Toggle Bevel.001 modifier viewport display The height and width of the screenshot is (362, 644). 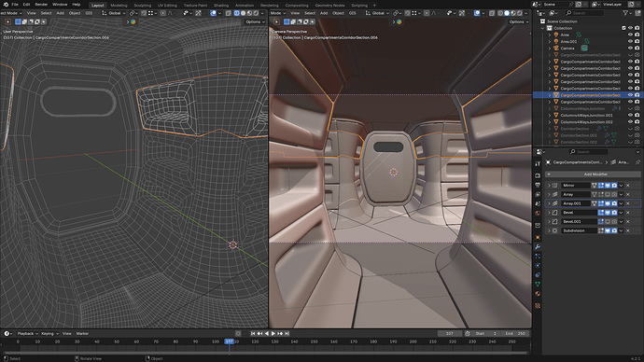pos(608,222)
